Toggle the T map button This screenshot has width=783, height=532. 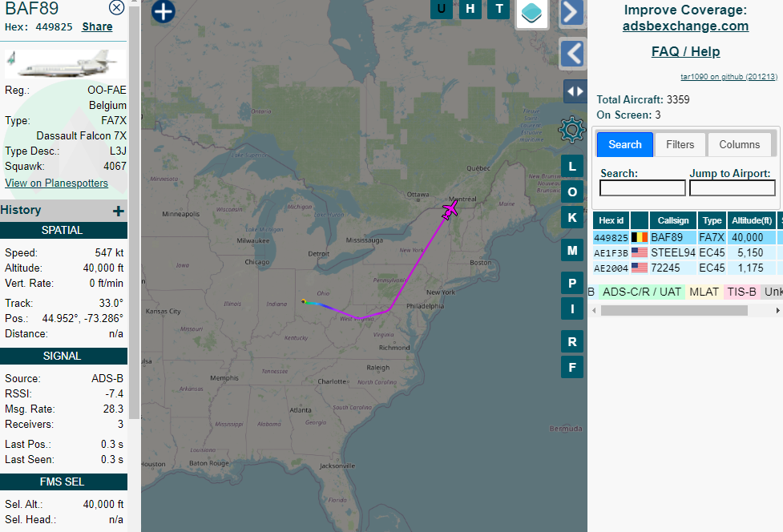click(498, 9)
